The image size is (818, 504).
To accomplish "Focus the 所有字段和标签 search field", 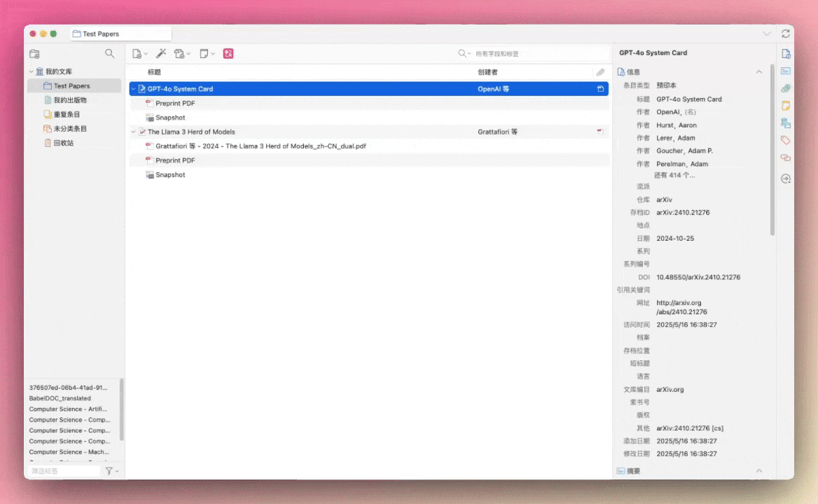I will (540, 54).
